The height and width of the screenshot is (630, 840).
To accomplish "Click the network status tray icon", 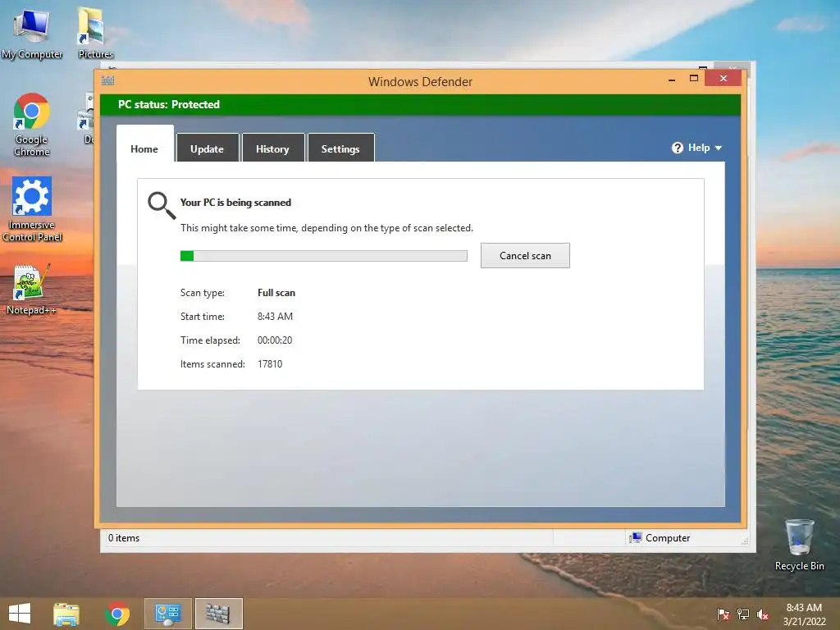I will click(x=743, y=614).
